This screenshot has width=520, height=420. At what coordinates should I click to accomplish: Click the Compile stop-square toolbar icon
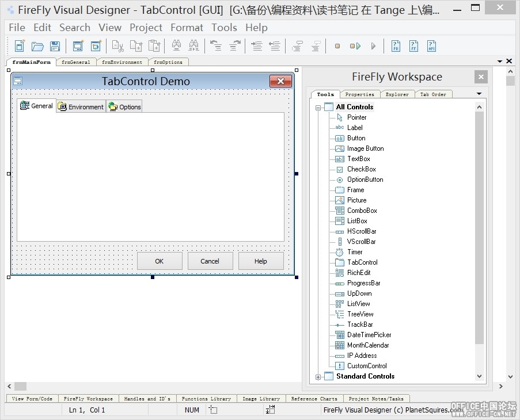[x=337, y=46]
